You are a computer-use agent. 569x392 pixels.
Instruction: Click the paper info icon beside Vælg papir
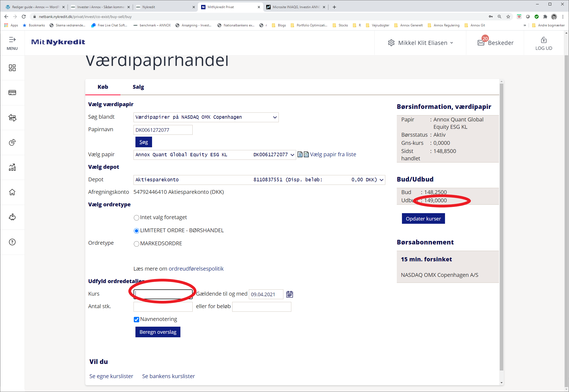[x=300, y=154]
